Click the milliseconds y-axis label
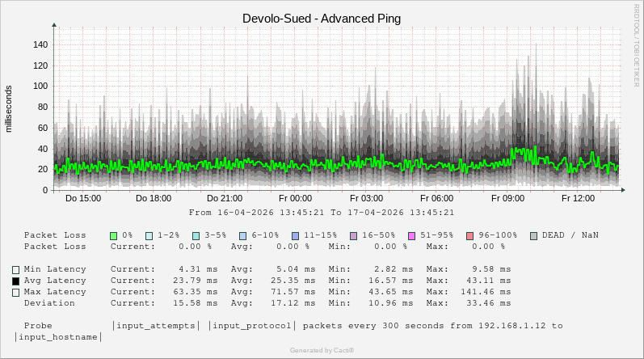The image size is (644, 359). [10, 108]
